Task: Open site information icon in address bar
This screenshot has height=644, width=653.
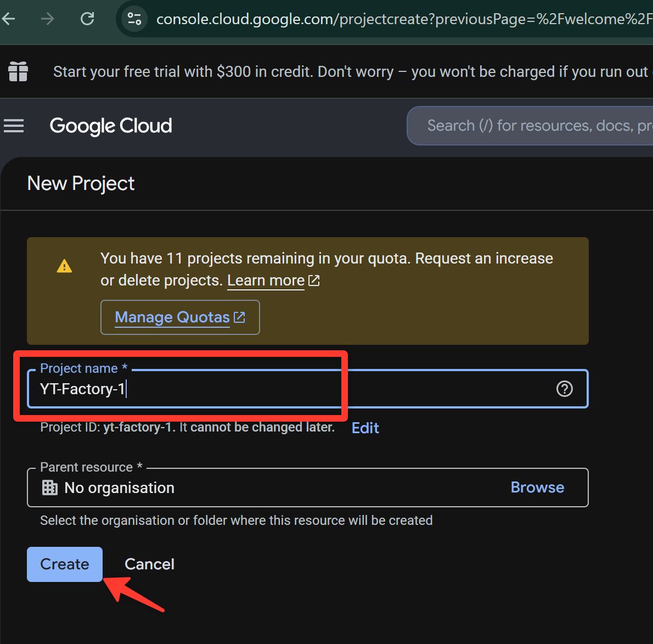Action: click(134, 19)
